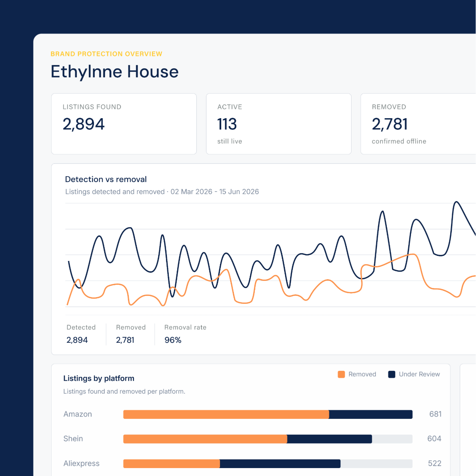Click the Aliexpress count 522
The height and width of the screenshot is (476, 476).
click(x=435, y=463)
